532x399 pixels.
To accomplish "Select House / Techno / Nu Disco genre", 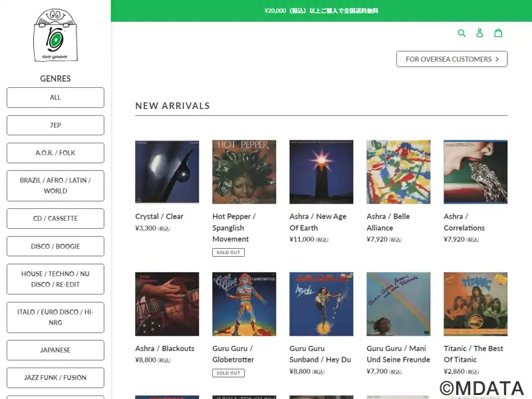I will 55,279.
